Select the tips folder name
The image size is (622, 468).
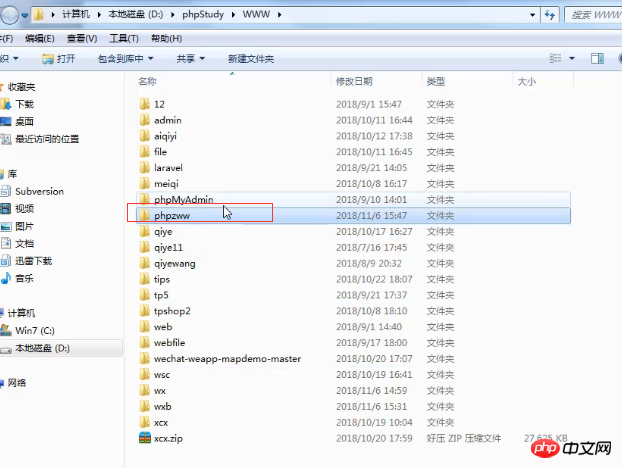(162, 279)
